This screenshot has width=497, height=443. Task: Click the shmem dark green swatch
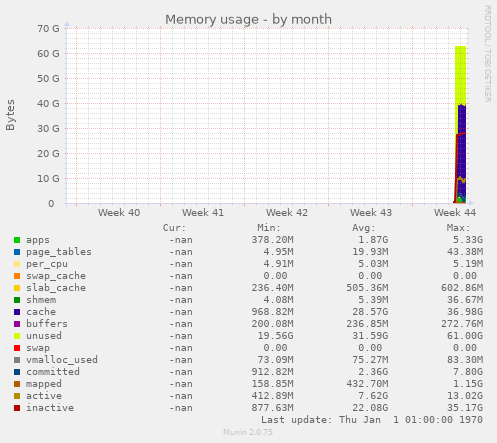click(17, 300)
